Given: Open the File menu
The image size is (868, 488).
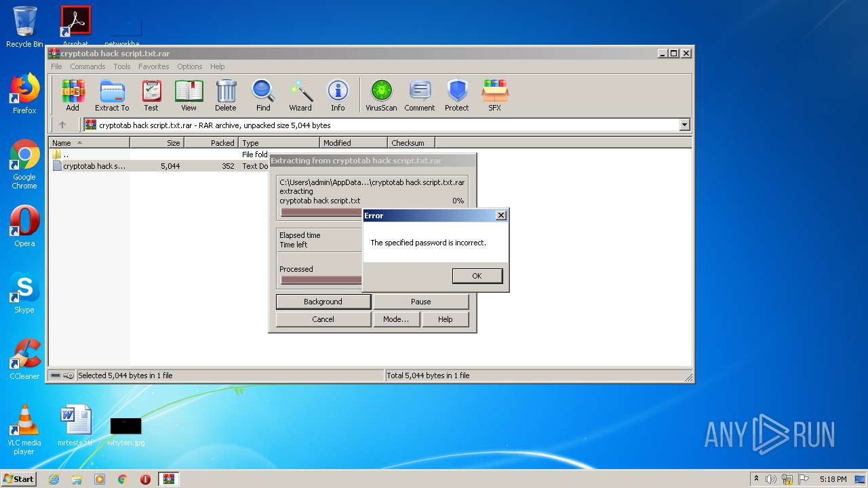Looking at the screenshot, I should point(56,66).
